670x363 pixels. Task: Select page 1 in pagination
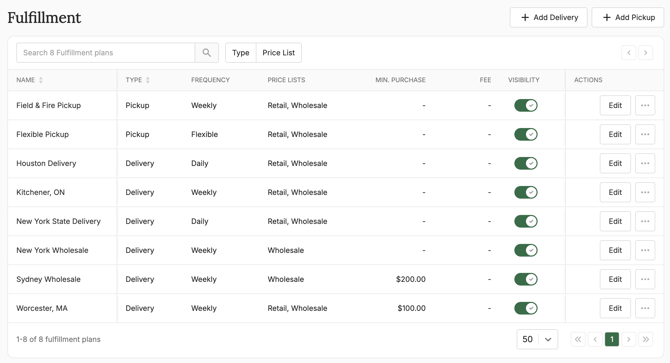tap(612, 340)
